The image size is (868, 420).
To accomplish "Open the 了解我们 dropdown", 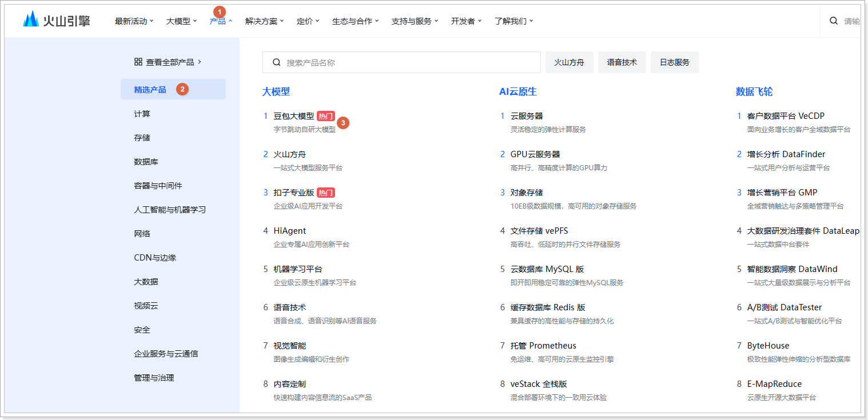I will pyautogui.click(x=514, y=21).
